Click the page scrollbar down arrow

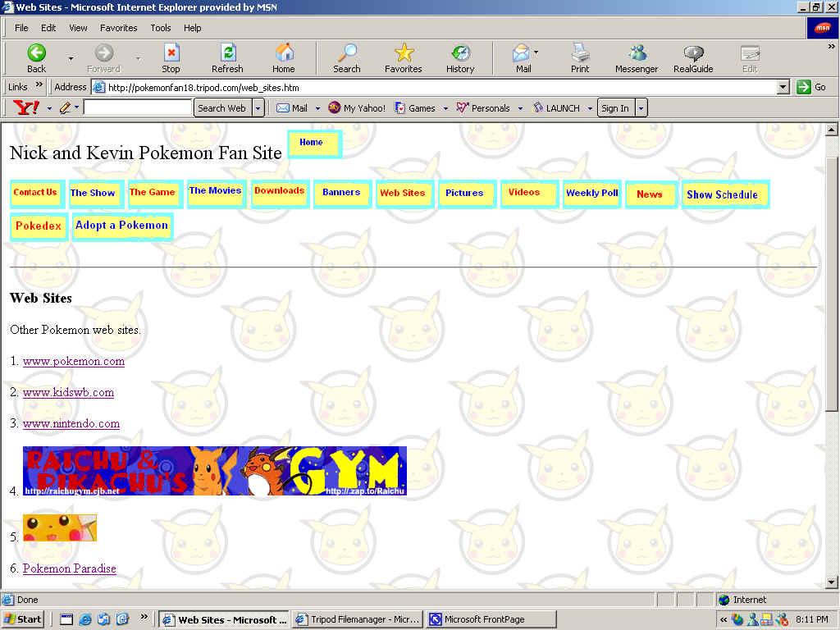pos(831,582)
